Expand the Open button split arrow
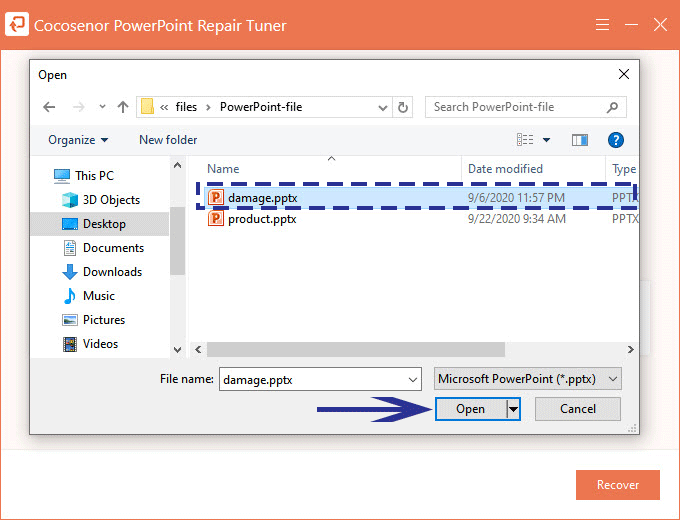 click(513, 409)
